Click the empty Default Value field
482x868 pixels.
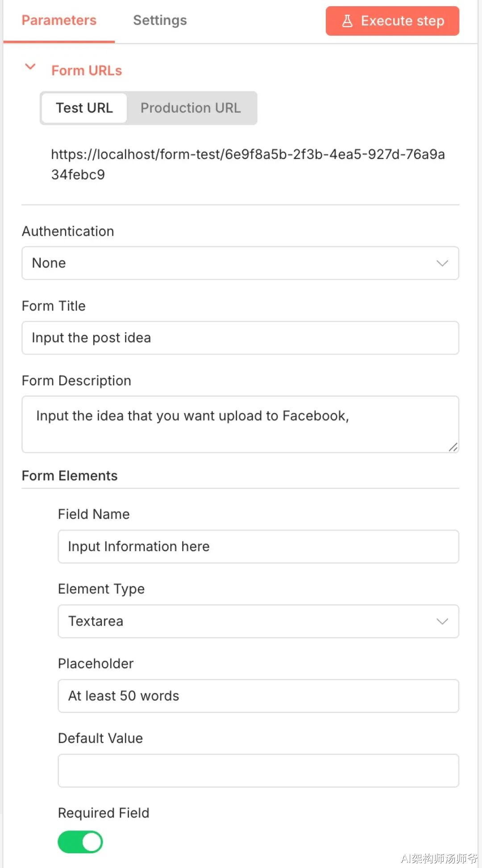(x=258, y=771)
